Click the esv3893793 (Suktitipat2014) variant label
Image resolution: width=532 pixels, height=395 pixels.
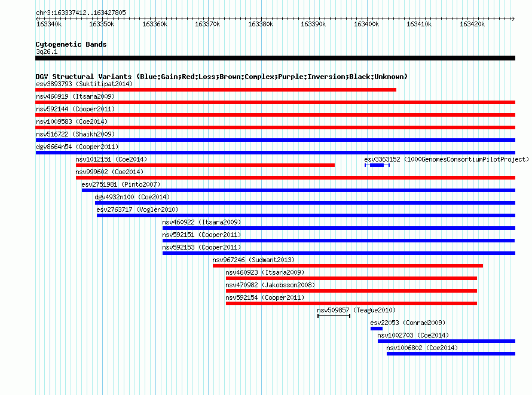pos(84,84)
